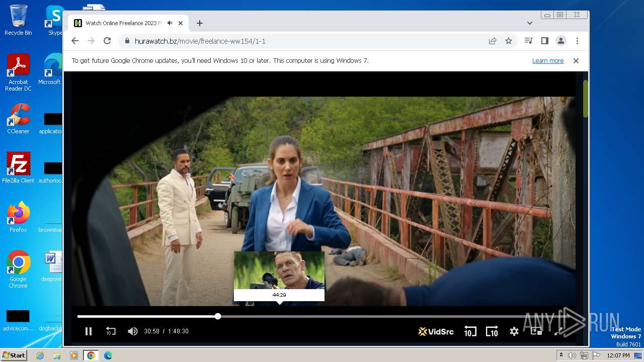Show hidden system tray icons
Image resolution: width=644 pixels, height=362 pixels.
(561, 355)
